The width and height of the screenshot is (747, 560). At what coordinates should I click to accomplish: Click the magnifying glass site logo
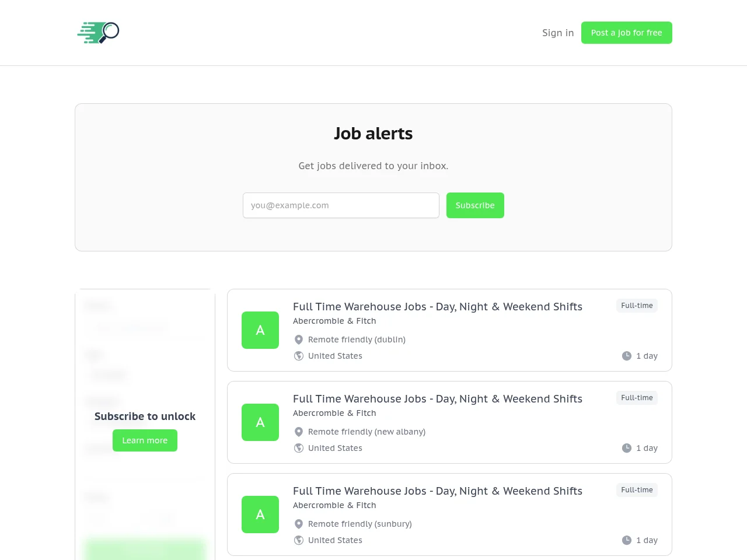pos(98,33)
